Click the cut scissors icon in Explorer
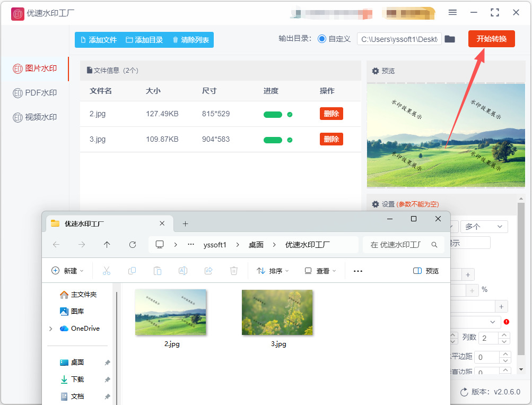Screen dimensions: 532x405 pyautogui.click(x=107, y=271)
